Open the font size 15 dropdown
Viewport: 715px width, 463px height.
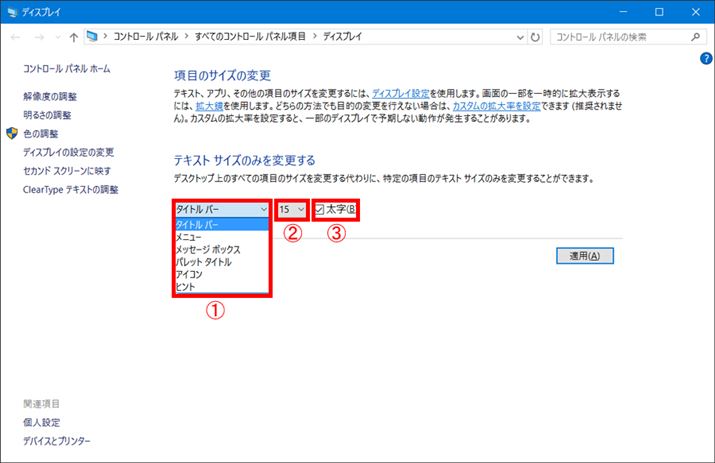click(x=292, y=209)
